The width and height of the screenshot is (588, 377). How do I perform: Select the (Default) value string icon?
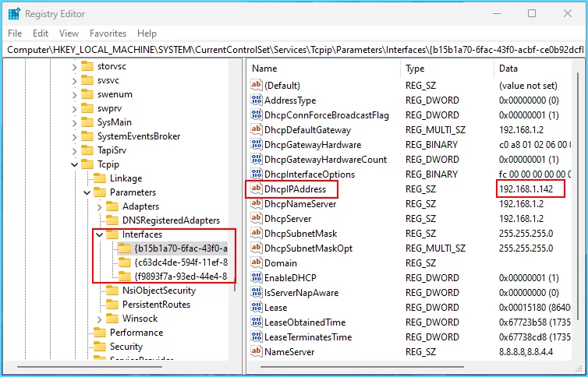click(x=257, y=85)
